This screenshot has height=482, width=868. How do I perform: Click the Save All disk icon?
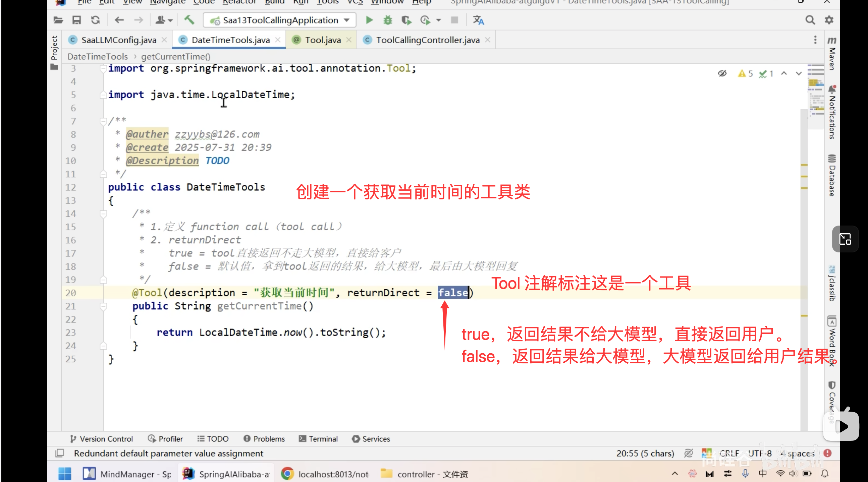click(x=76, y=20)
